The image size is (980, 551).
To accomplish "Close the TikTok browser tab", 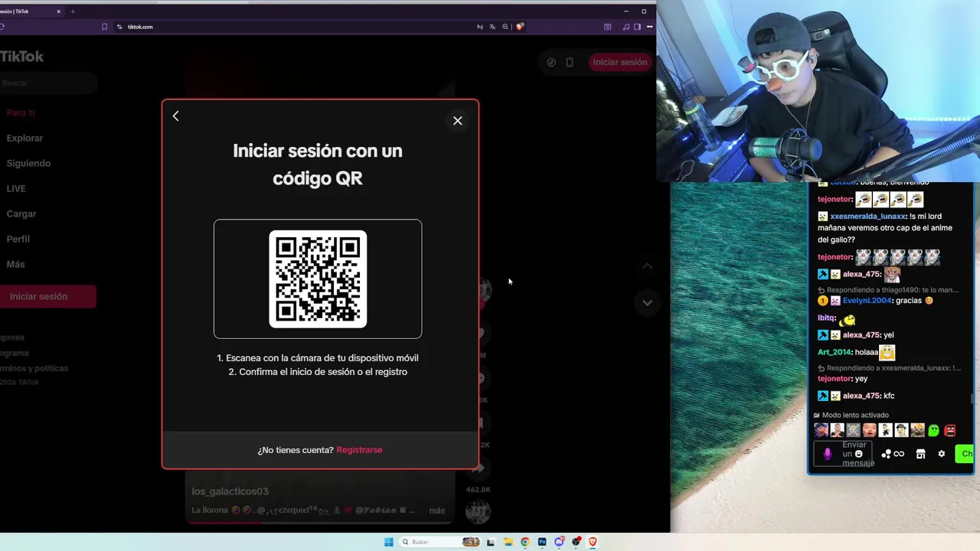I will click(59, 11).
